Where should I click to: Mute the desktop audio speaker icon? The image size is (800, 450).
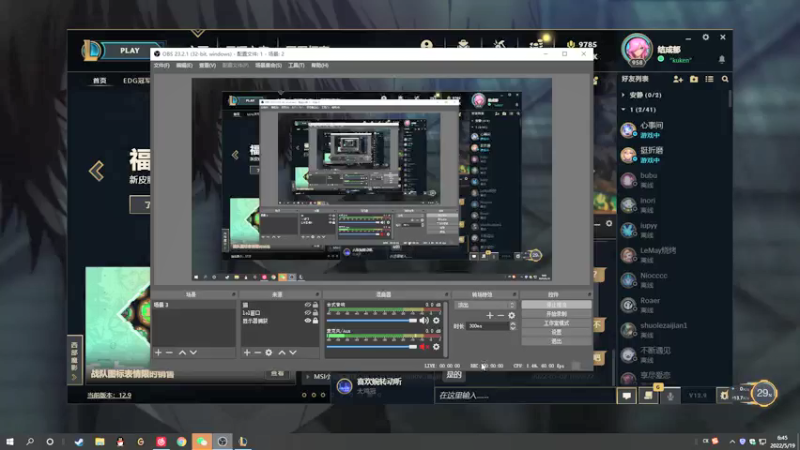click(424, 320)
